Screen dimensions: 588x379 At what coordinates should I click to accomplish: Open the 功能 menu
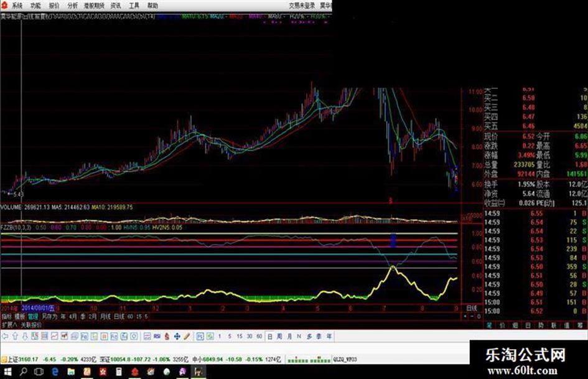[x=35, y=6]
